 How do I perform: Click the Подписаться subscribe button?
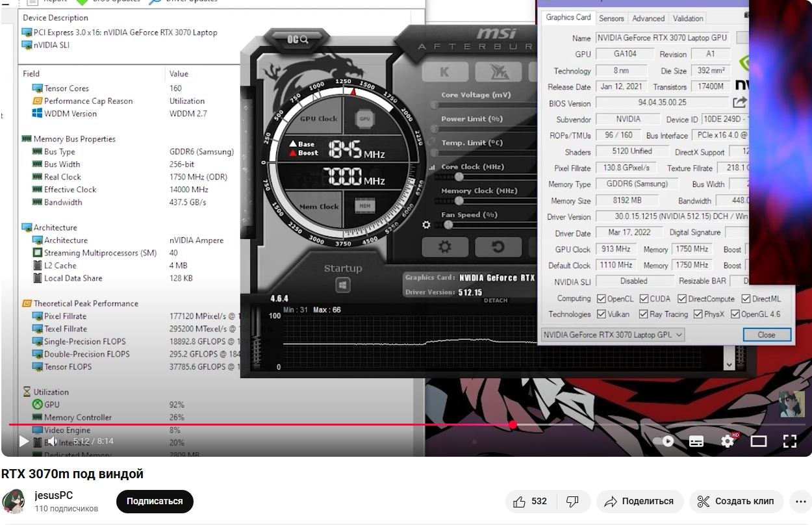pos(155,501)
